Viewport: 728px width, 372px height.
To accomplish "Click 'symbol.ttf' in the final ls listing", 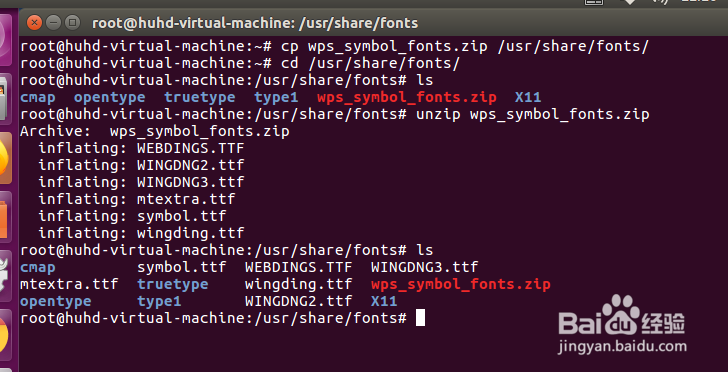I will point(182,268).
